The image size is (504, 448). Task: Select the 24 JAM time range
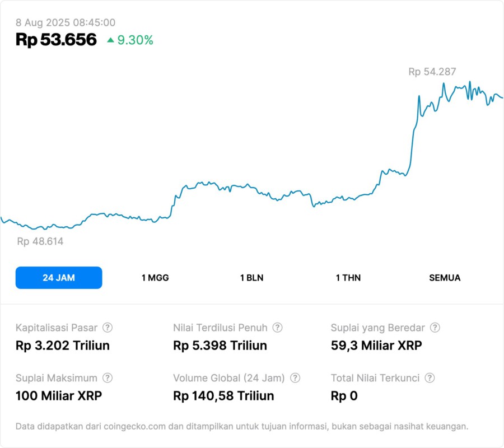(x=59, y=278)
